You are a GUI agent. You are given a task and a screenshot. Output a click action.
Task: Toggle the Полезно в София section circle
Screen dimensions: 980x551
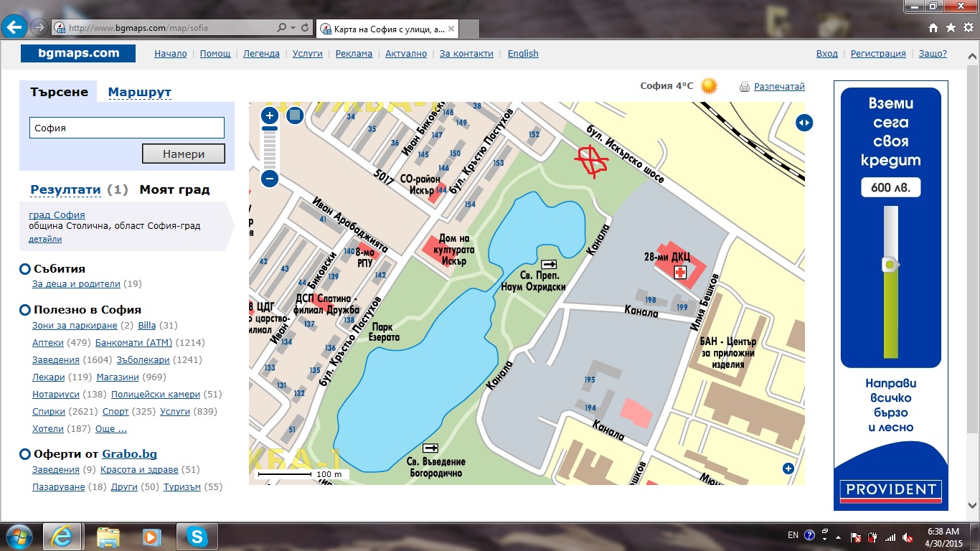pos(25,310)
